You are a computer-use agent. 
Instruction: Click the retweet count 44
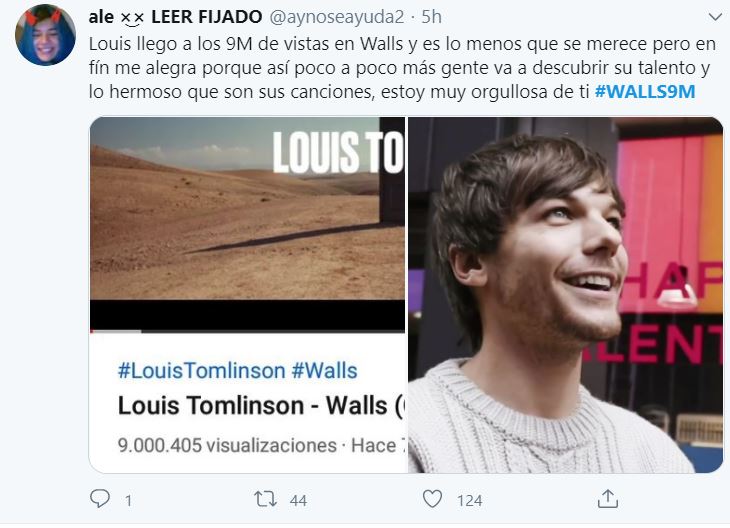[298, 501]
